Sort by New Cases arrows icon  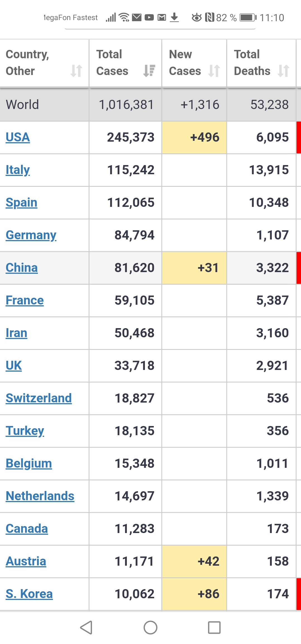214,71
